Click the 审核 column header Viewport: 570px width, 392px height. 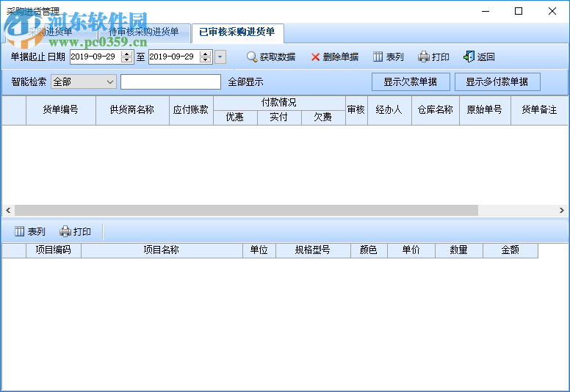coord(356,110)
